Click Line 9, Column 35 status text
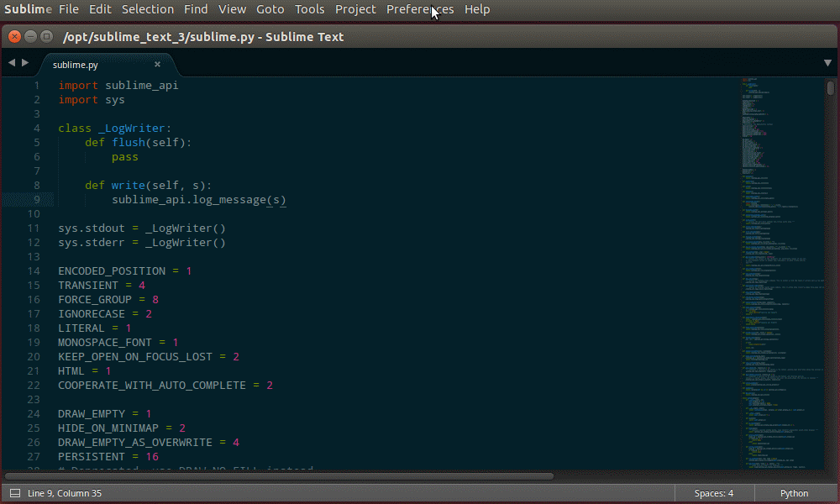This screenshot has height=504, width=840. coord(65,493)
